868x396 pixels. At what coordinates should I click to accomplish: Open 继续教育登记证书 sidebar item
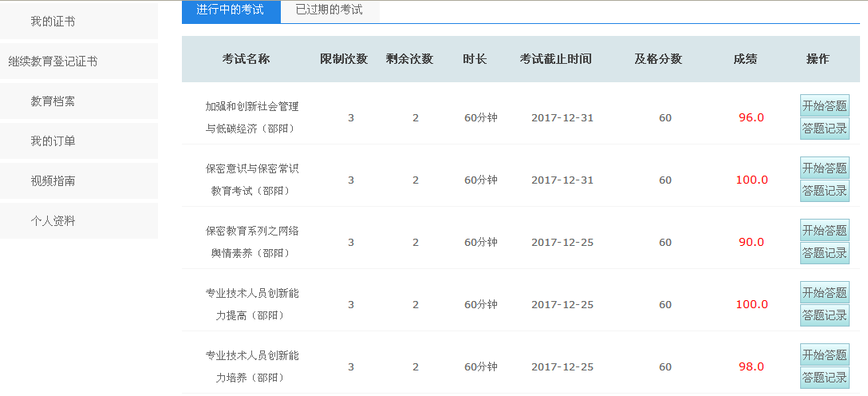[53, 61]
